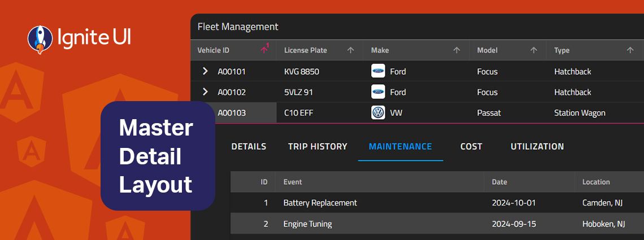Click the Vehicle ID column header
644x240 pixels.
click(x=234, y=50)
